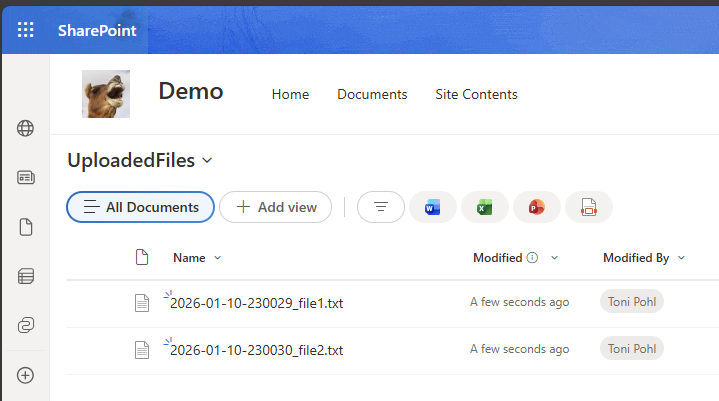Screen dimensions: 719x401
Task: Click the globe icon in left rail
Action: [26, 128]
